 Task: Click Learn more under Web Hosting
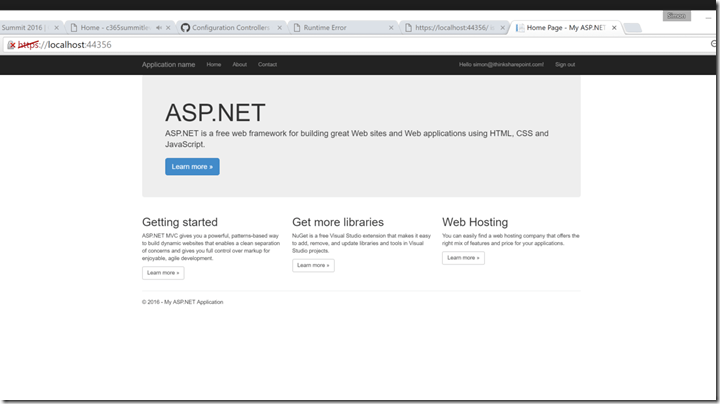pos(463,258)
